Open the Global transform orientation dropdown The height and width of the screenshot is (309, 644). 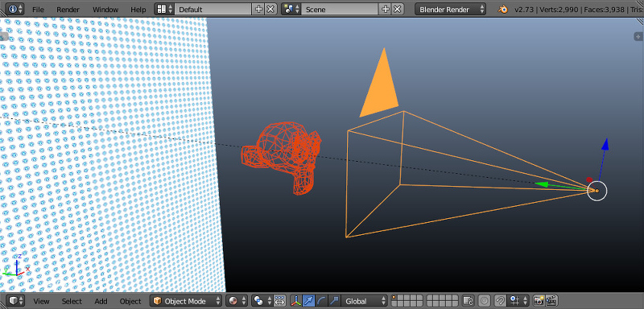[365, 301]
